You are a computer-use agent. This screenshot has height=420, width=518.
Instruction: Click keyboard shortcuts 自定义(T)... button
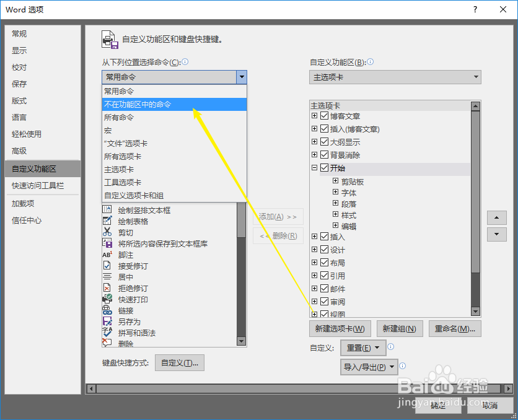pos(180,363)
